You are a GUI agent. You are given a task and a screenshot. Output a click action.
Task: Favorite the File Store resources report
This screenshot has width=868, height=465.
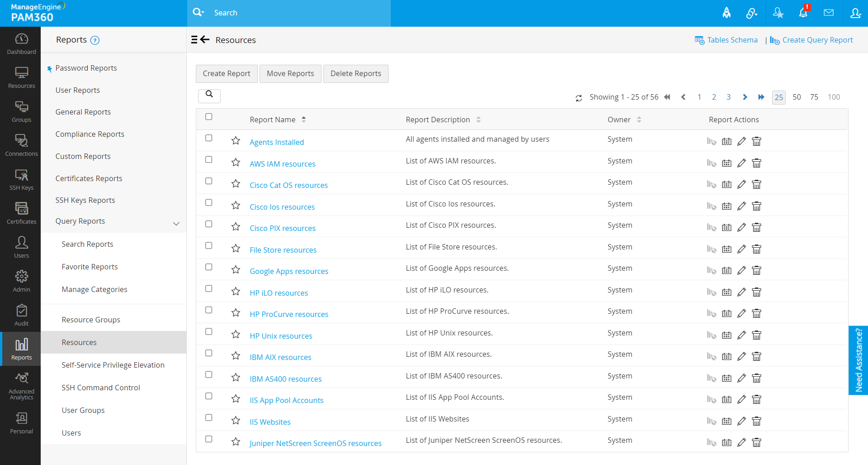click(236, 249)
